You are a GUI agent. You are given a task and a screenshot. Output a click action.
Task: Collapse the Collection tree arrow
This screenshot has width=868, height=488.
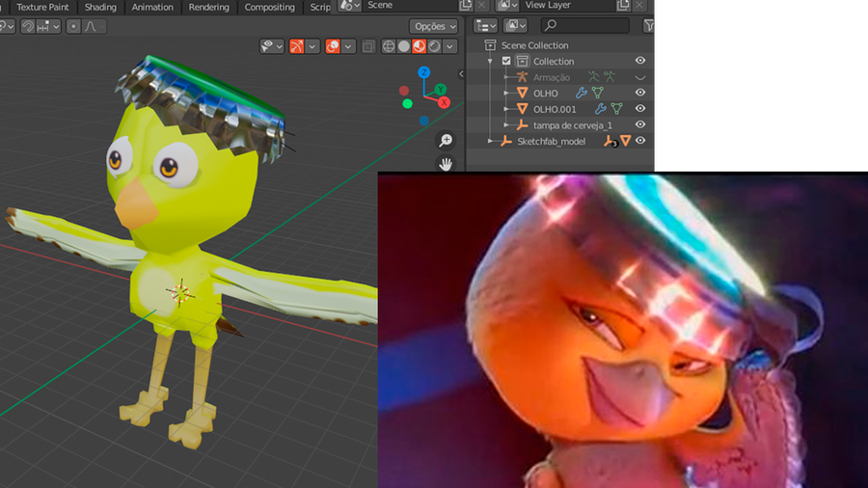[x=490, y=62]
